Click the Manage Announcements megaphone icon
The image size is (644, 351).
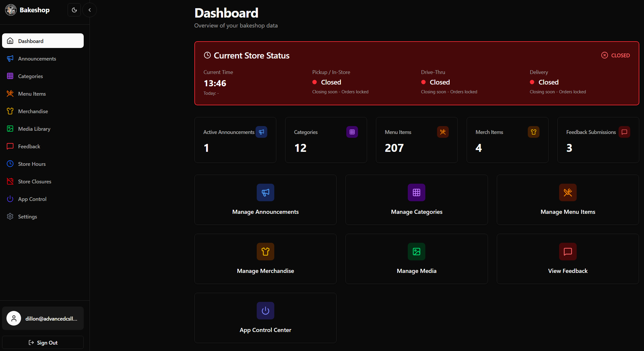pyautogui.click(x=266, y=192)
